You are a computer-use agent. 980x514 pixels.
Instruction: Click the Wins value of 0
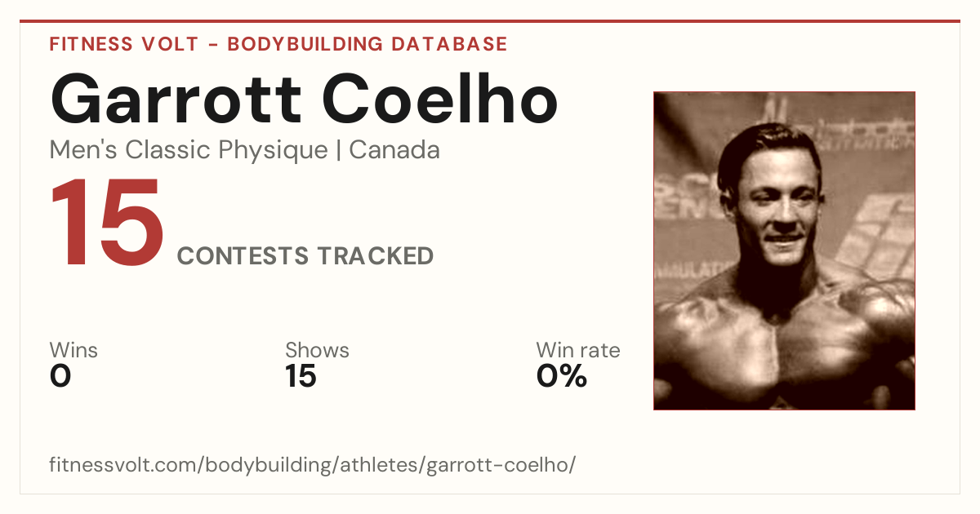[60, 376]
